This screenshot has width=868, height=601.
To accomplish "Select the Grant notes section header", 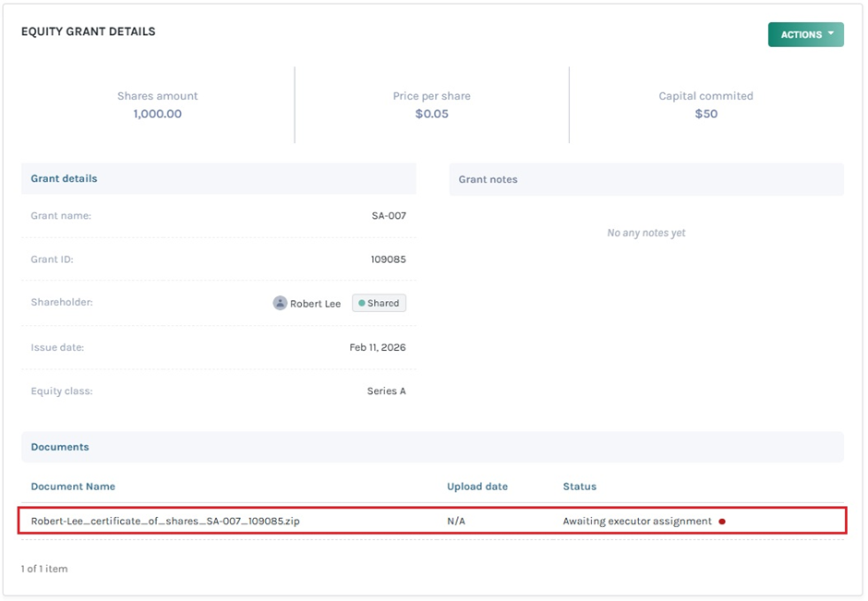I will [x=488, y=179].
